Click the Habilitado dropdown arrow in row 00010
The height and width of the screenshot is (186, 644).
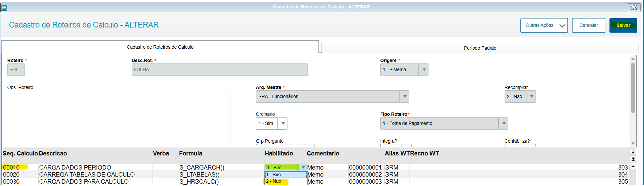(x=303, y=167)
